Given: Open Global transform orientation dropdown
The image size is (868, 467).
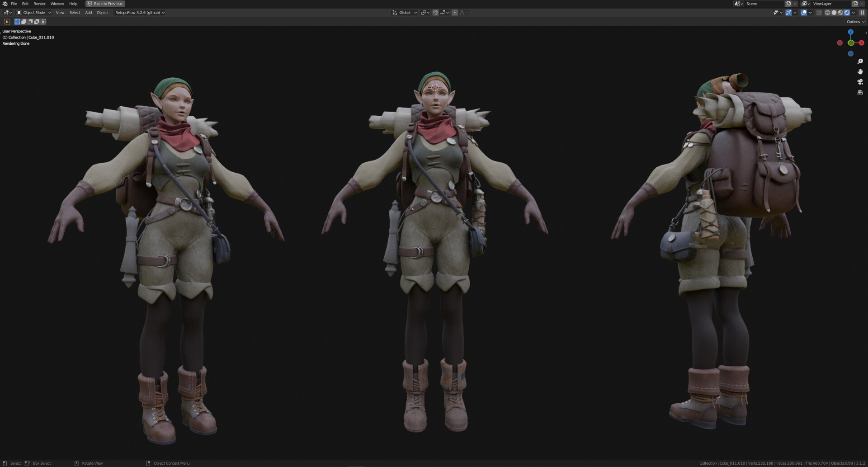Looking at the screenshot, I should click(405, 13).
